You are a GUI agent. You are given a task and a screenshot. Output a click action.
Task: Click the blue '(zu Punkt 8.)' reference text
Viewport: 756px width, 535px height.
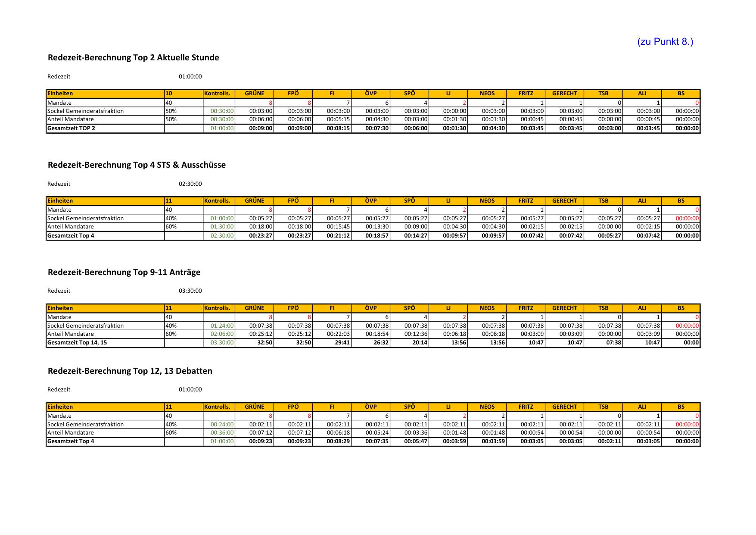click(x=665, y=42)
